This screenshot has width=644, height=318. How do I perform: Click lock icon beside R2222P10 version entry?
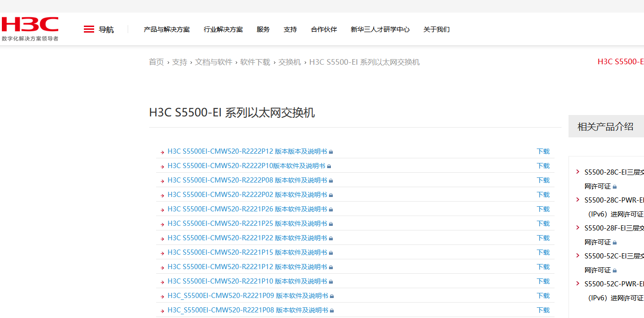pyautogui.click(x=329, y=166)
